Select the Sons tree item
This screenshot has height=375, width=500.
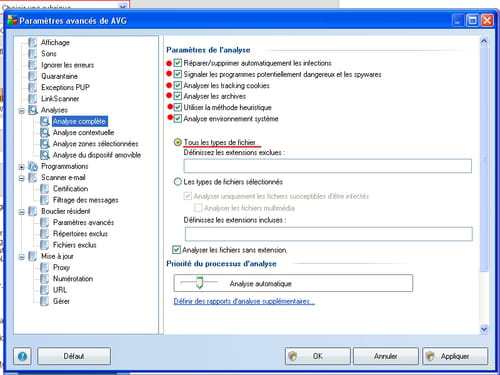click(49, 54)
